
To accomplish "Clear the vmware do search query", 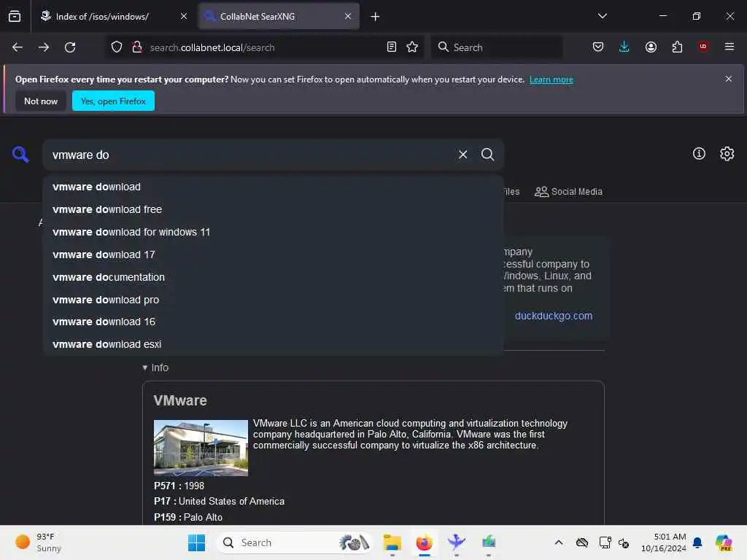I will click(462, 155).
